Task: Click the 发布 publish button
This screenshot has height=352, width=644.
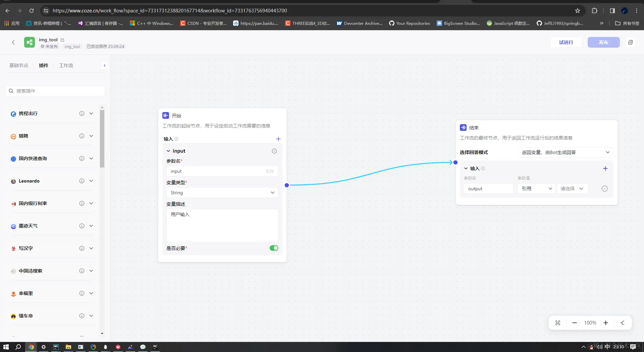Action: (x=603, y=42)
